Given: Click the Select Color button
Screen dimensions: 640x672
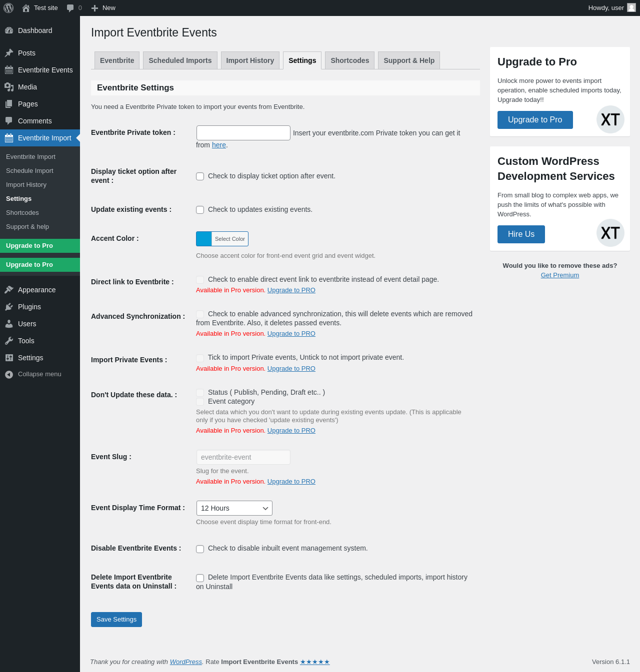Looking at the screenshot, I should point(230,239).
